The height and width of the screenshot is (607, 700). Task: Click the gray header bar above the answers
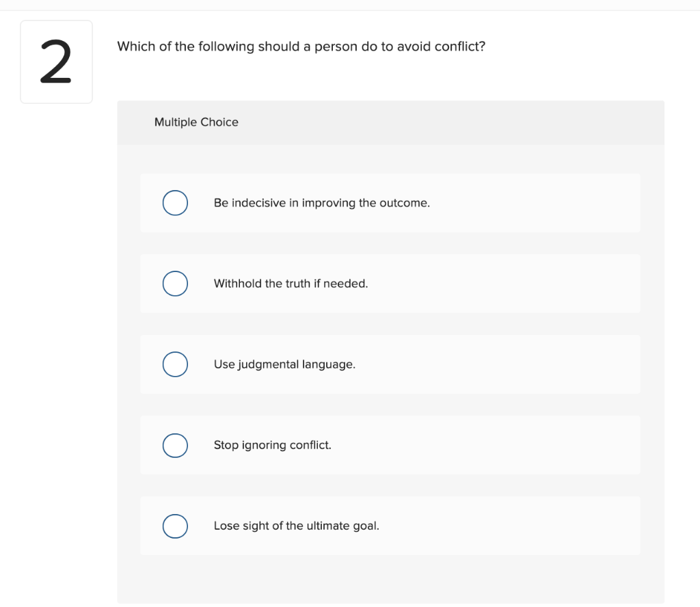391,122
